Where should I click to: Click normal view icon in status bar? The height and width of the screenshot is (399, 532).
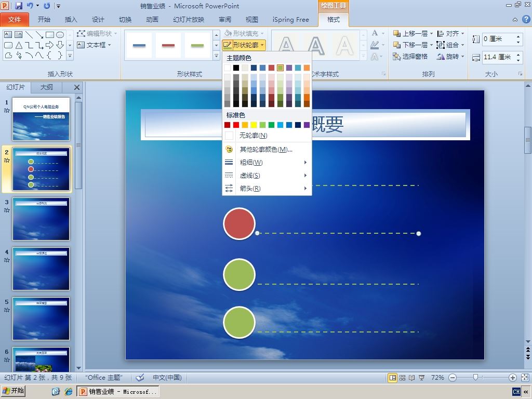393,378
